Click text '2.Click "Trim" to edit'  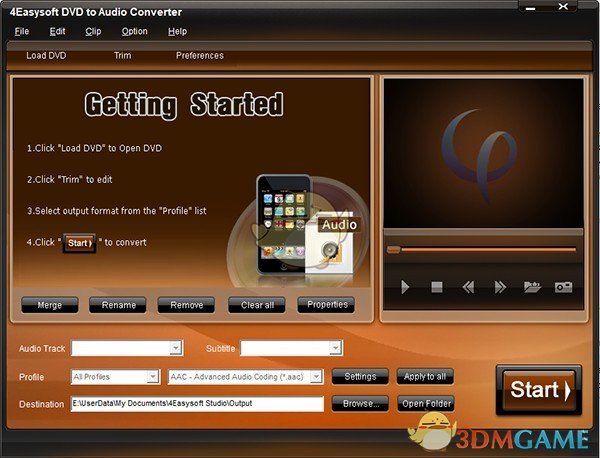tap(70, 179)
